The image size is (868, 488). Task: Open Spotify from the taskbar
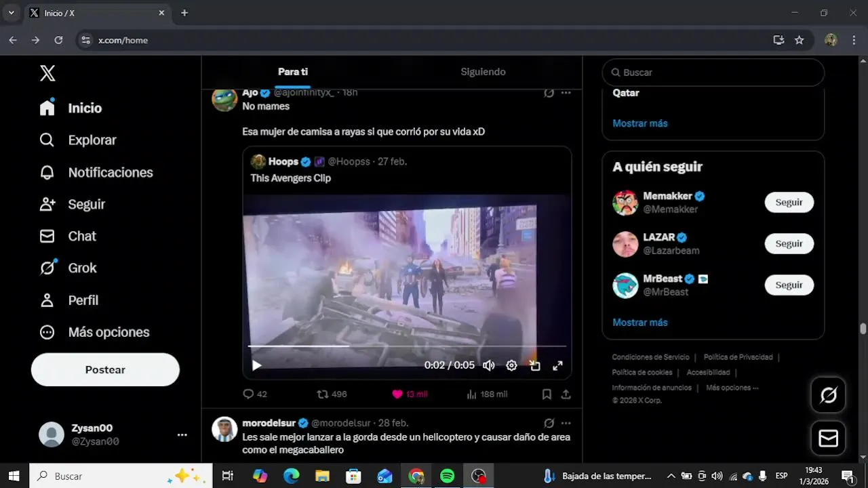tap(447, 476)
